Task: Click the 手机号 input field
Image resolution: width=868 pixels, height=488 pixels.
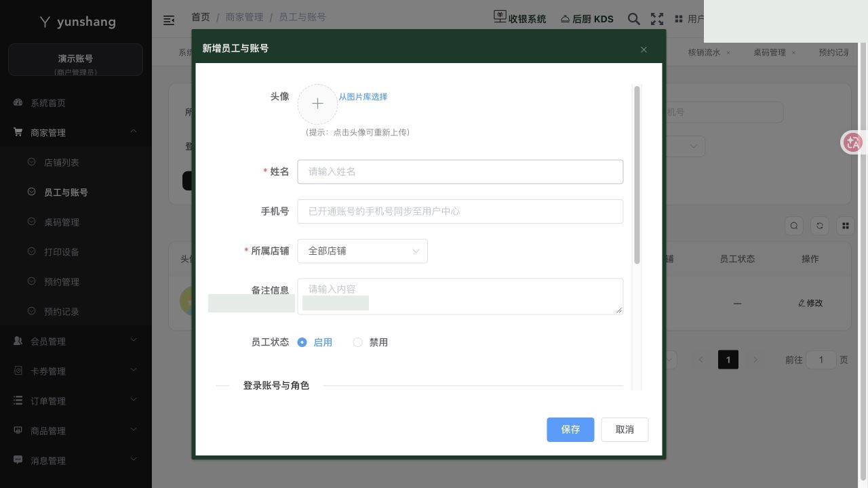Action: point(460,211)
